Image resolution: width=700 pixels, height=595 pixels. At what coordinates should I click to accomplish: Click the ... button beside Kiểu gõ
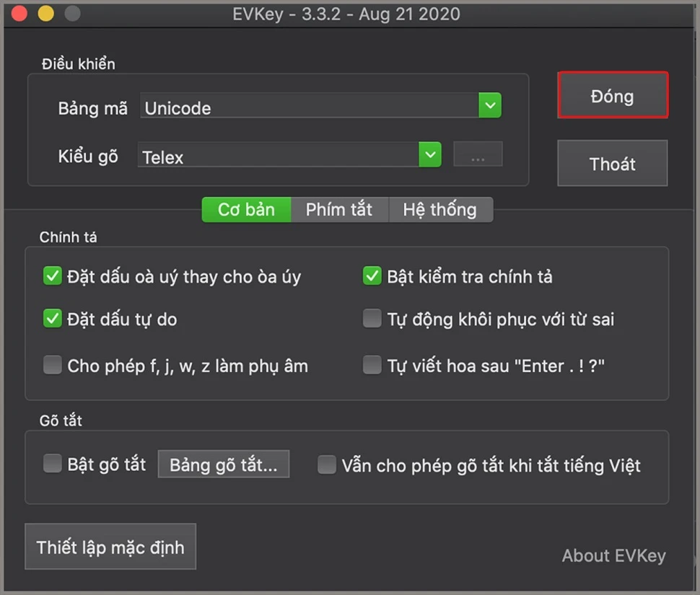coord(478,154)
